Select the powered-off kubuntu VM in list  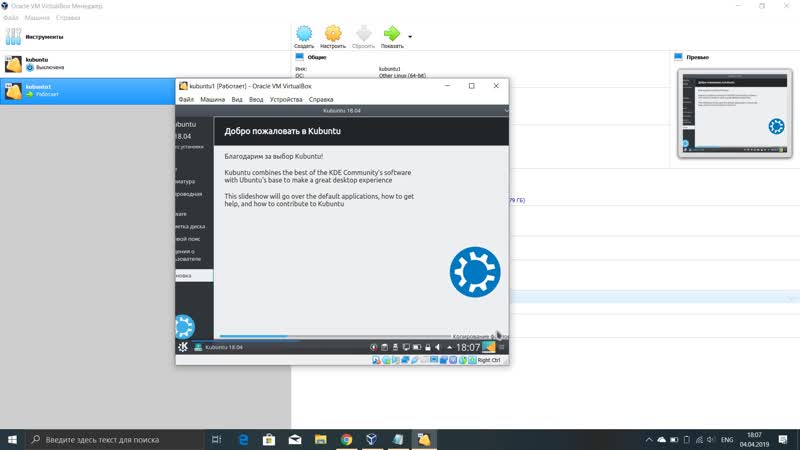point(145,64)
